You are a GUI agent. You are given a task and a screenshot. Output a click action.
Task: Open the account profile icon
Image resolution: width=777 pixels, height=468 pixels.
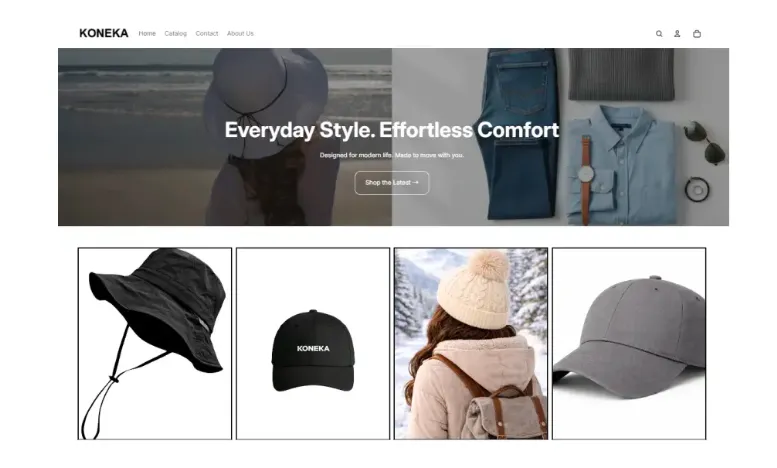tap(677, 34)
